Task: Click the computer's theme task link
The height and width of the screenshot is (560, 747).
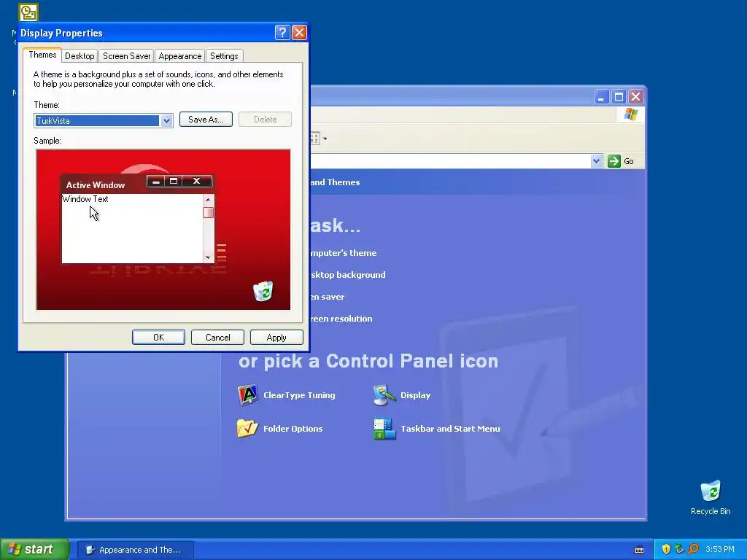Action: 343,253
